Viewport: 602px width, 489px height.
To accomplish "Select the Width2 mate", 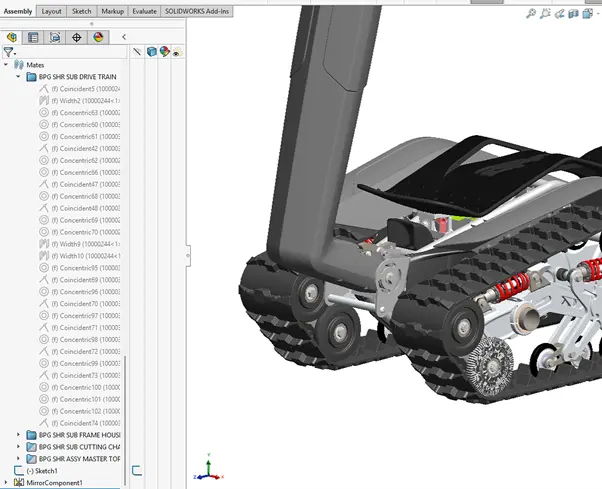I will click(86, 101).
